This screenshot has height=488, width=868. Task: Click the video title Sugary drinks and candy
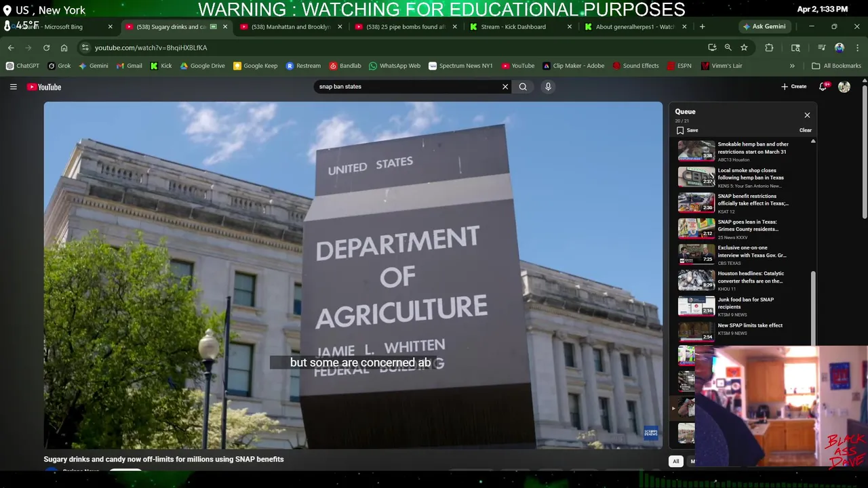coord(163,460)
